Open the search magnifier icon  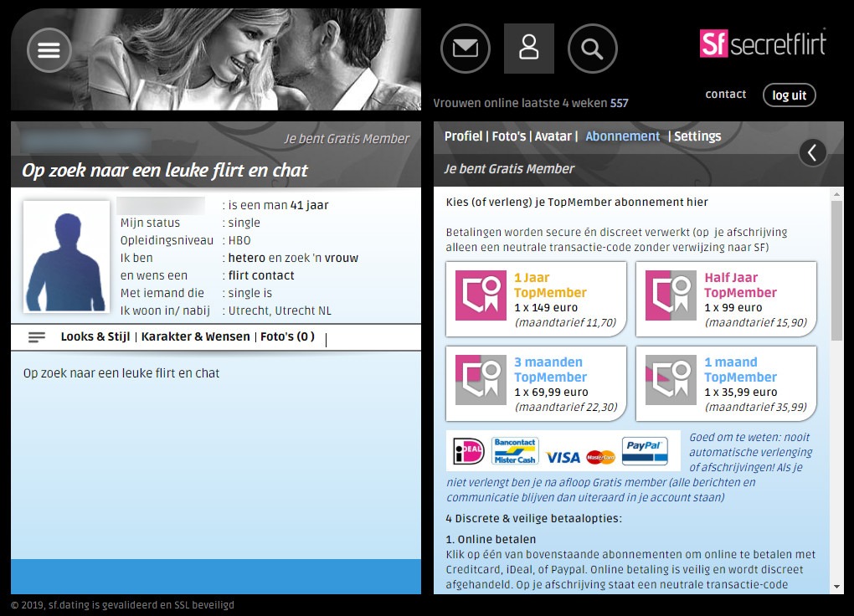(x=593, y=49)
